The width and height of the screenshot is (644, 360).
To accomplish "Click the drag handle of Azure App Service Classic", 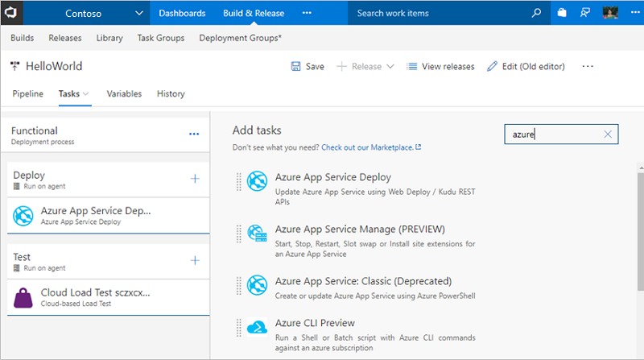I will (238, 285).
